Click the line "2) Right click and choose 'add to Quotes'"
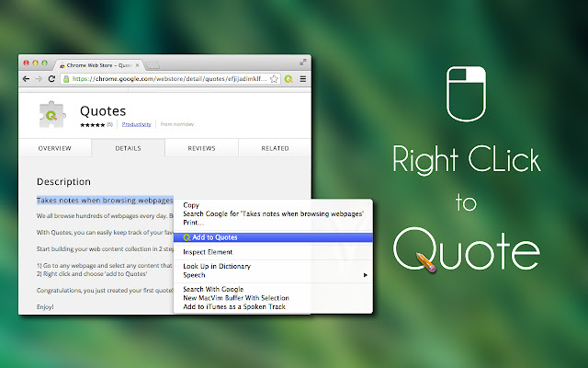The width and height of the screenshot is (588, 368). [x=92, y=274]
